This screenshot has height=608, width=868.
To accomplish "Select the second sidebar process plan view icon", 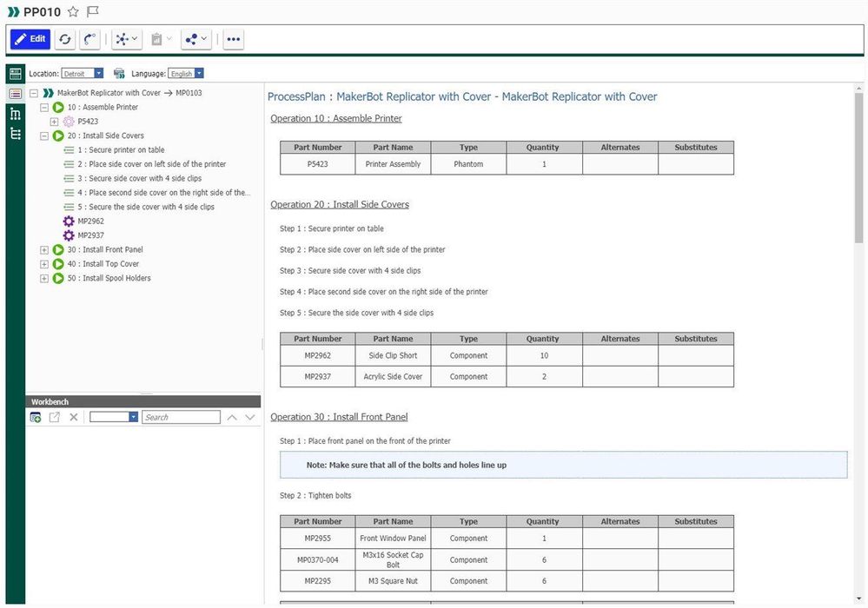I will (16, 94).
